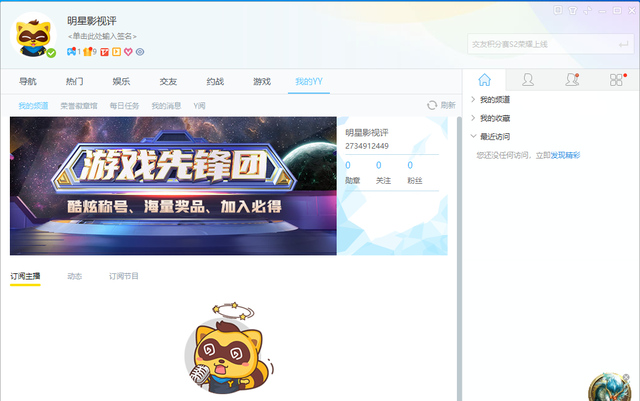Click the floating game orb icon
640x401 pixels.
tap(608, 388)
